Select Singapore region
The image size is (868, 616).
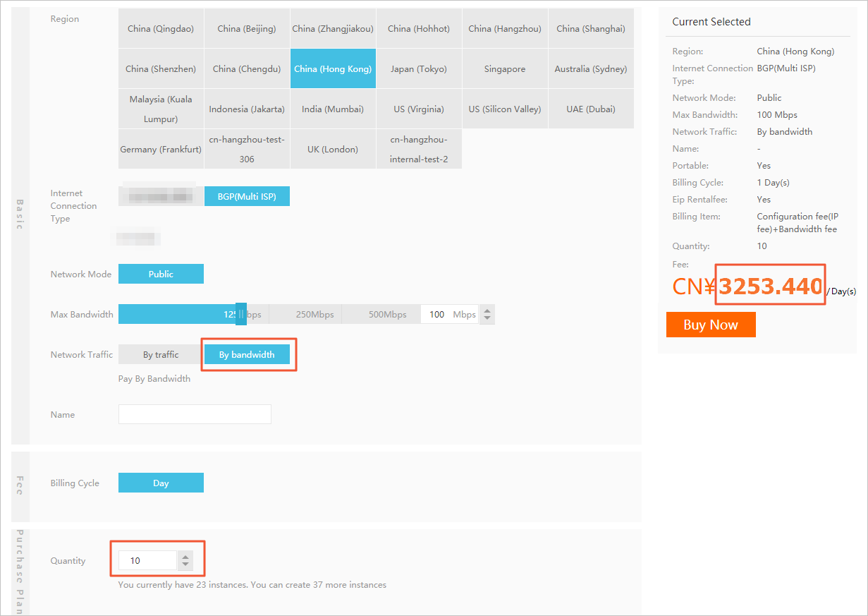tap(505, 69)
